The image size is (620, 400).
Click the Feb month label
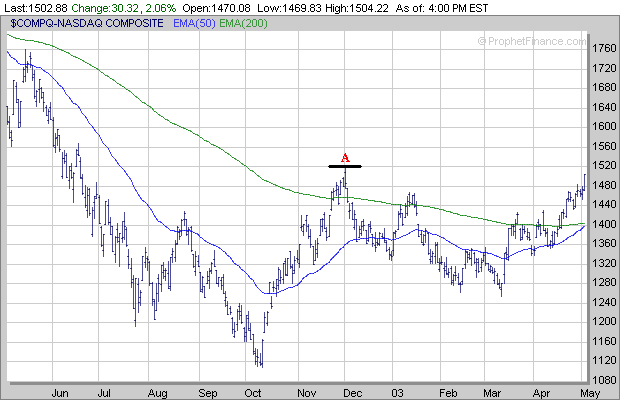[448, 393]
